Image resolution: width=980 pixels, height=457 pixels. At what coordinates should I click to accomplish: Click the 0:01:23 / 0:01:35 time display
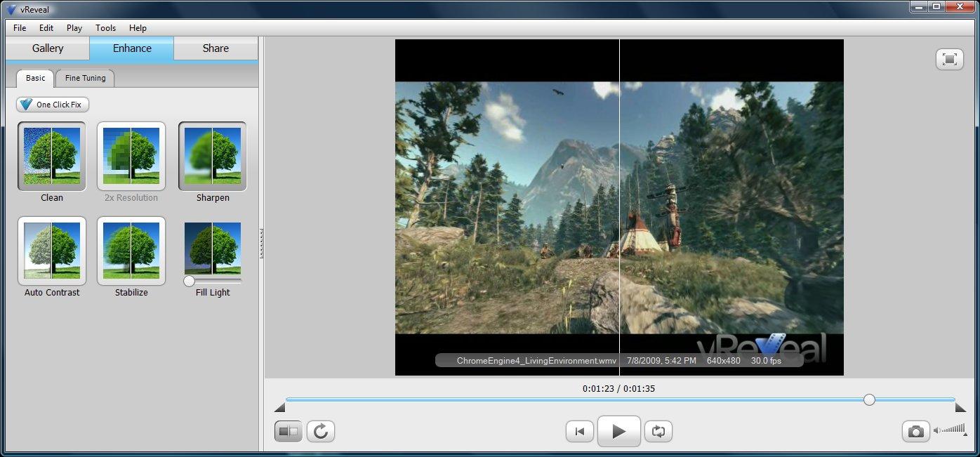click(618, 388)
